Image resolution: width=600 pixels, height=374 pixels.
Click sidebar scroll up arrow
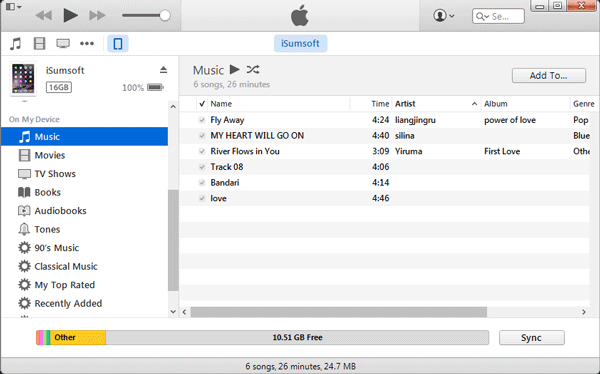pyautogui.click(x=173, y=106)
